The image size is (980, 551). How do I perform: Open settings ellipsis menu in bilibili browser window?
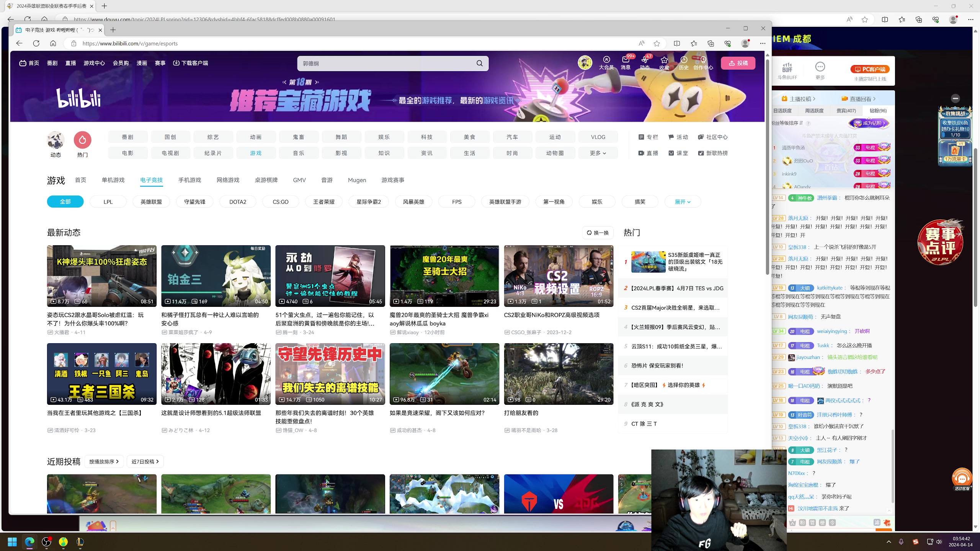click(763, 43)
